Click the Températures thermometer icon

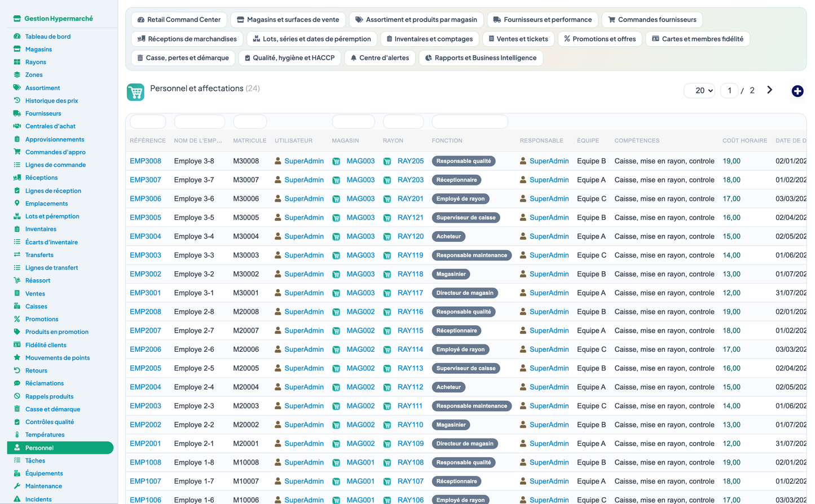17,435
